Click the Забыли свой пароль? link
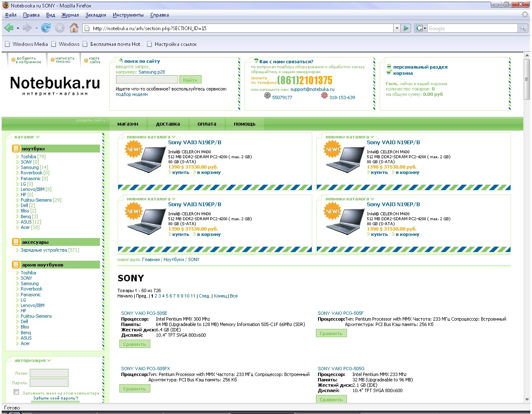The width and height of the screenshot is (532, 414). coord(56,398)
